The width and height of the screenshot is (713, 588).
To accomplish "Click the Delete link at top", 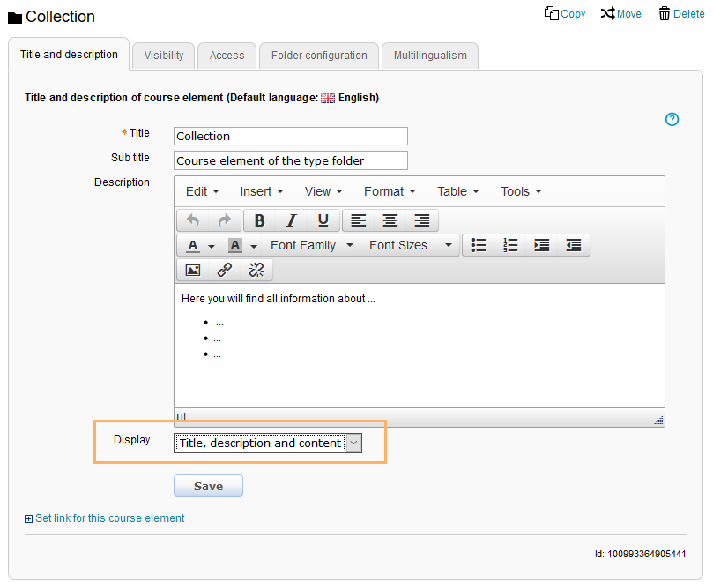I will tap(681, 14).
